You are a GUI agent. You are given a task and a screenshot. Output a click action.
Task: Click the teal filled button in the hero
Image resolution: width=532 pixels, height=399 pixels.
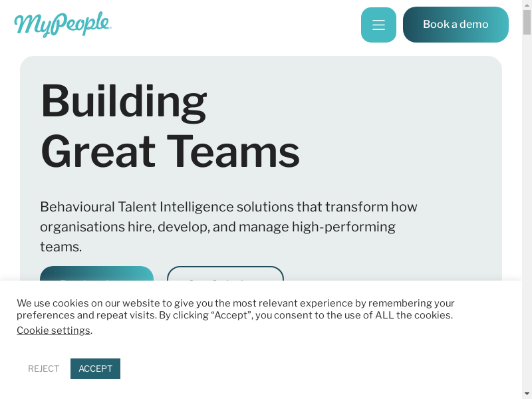click(96, 274)
